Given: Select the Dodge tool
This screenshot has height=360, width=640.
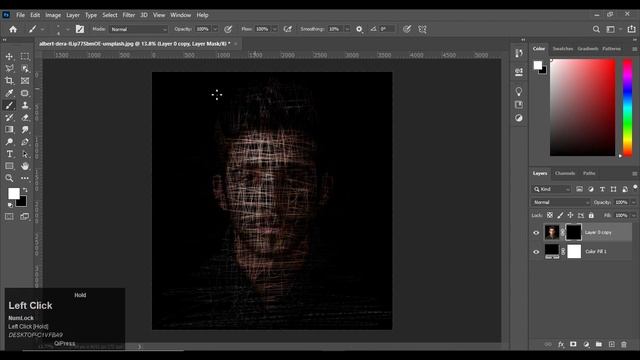Looking at the screenshot, I should pyautogui.click(x=9, y=142).
